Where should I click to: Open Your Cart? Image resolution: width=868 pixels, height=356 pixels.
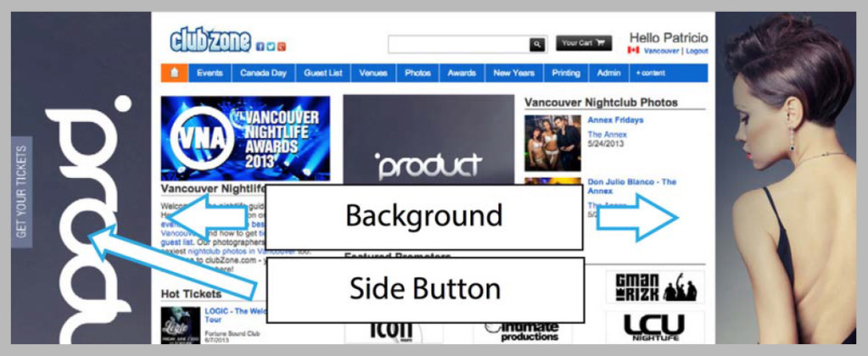(x=583, y=43)
